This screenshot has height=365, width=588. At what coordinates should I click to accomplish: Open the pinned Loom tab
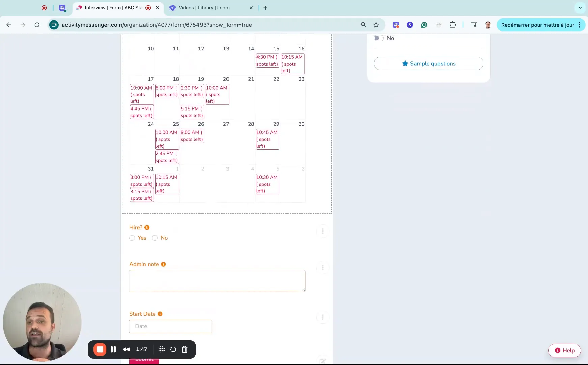point(62,8)
